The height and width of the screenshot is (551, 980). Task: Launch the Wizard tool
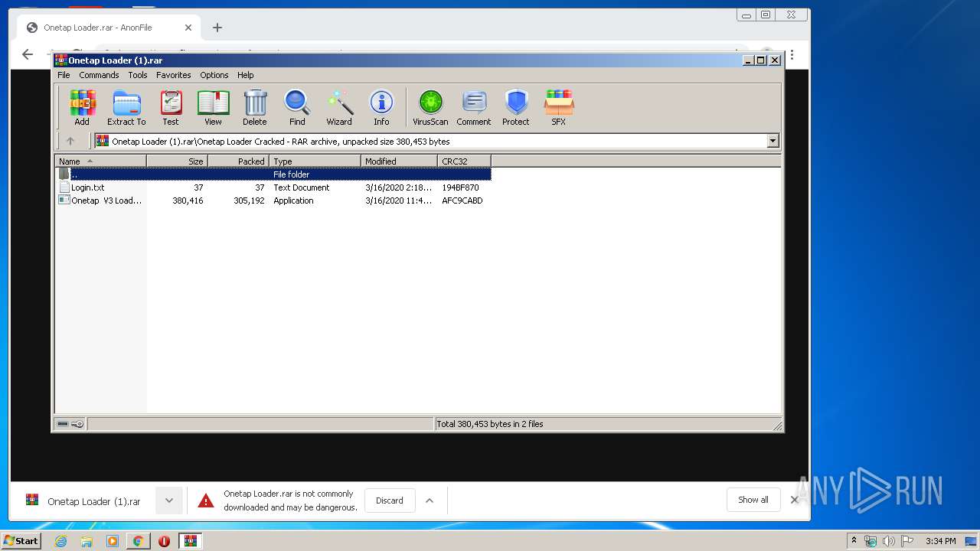coord(339,107)
